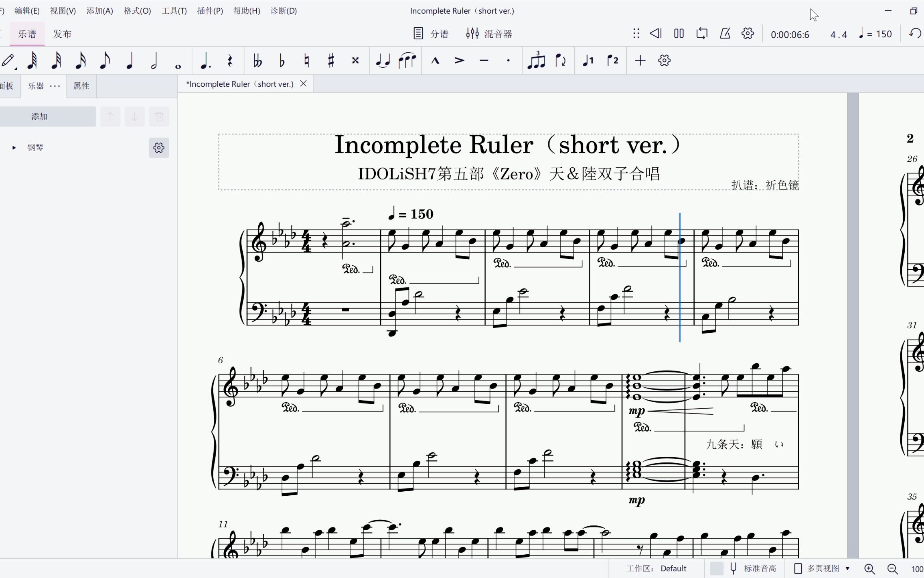Expand the 钢琴 instrument
924x578 pixels.
click(14, 148)
